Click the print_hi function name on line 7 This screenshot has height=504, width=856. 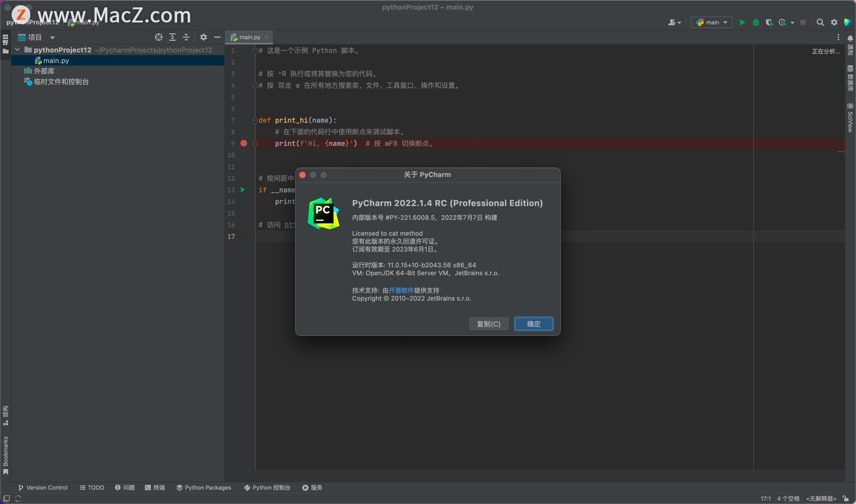pos(291,120)
